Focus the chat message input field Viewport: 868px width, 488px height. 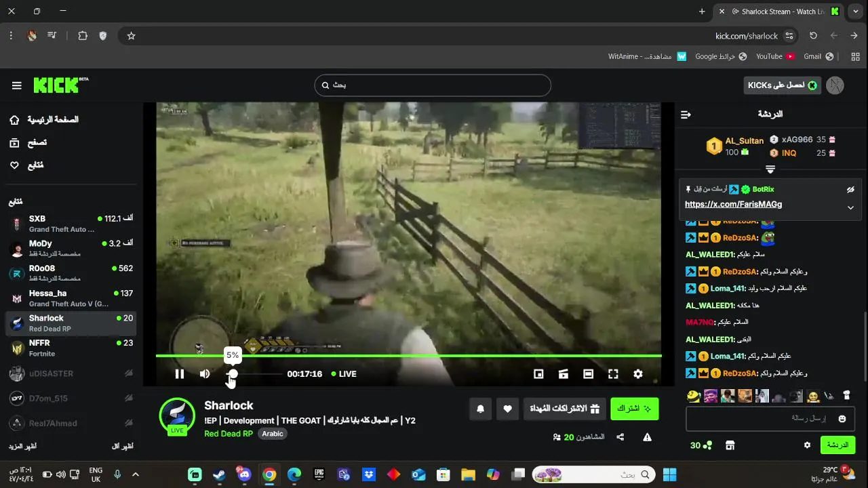tap(770, 419)
